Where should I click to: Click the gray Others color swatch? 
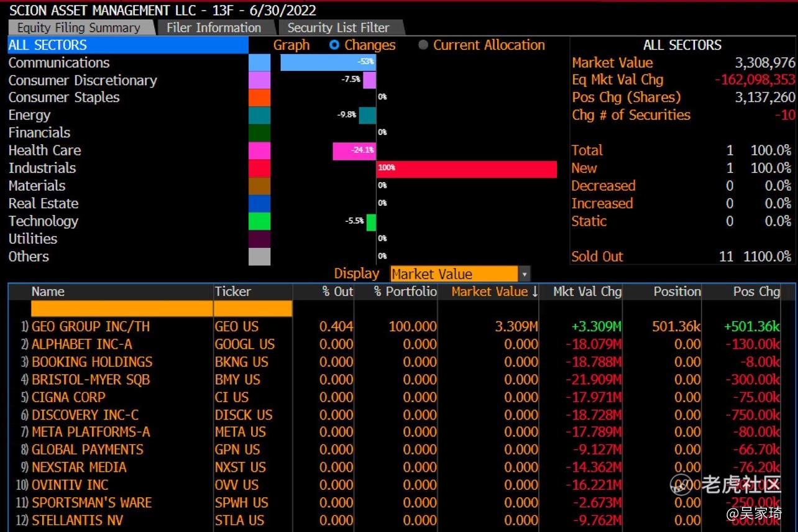coord(260,256)
